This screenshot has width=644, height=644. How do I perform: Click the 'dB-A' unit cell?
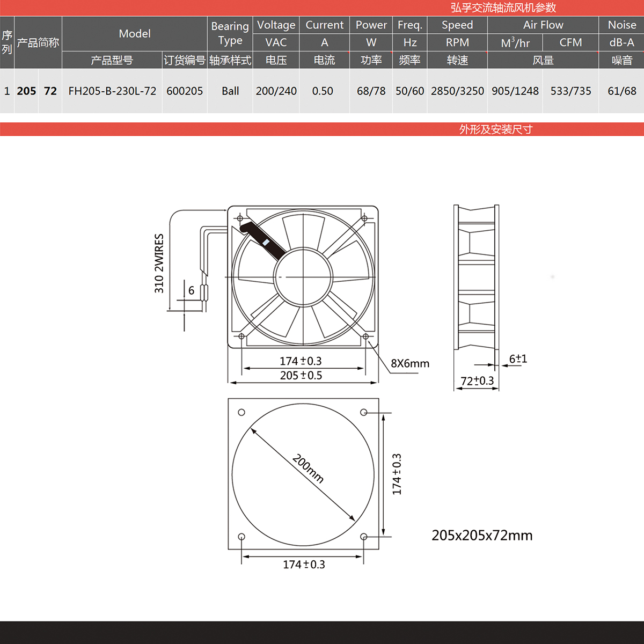coord(622,42)
